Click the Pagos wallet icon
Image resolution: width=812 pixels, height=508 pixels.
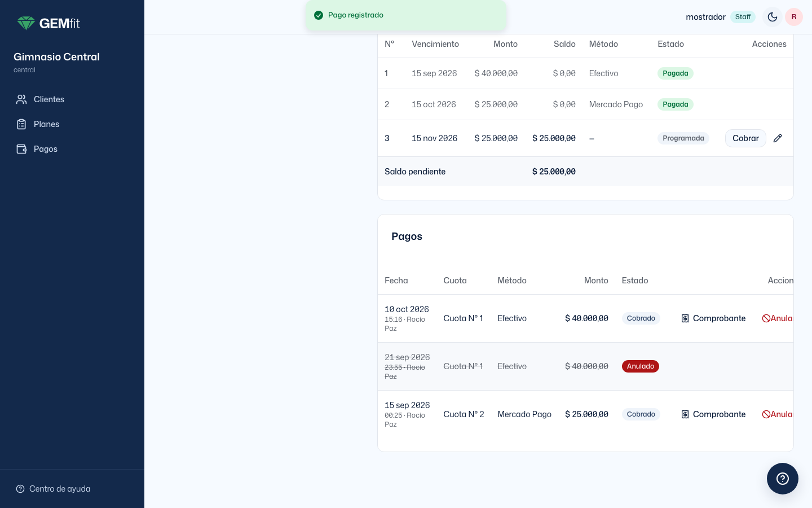(x=21, y=149)
